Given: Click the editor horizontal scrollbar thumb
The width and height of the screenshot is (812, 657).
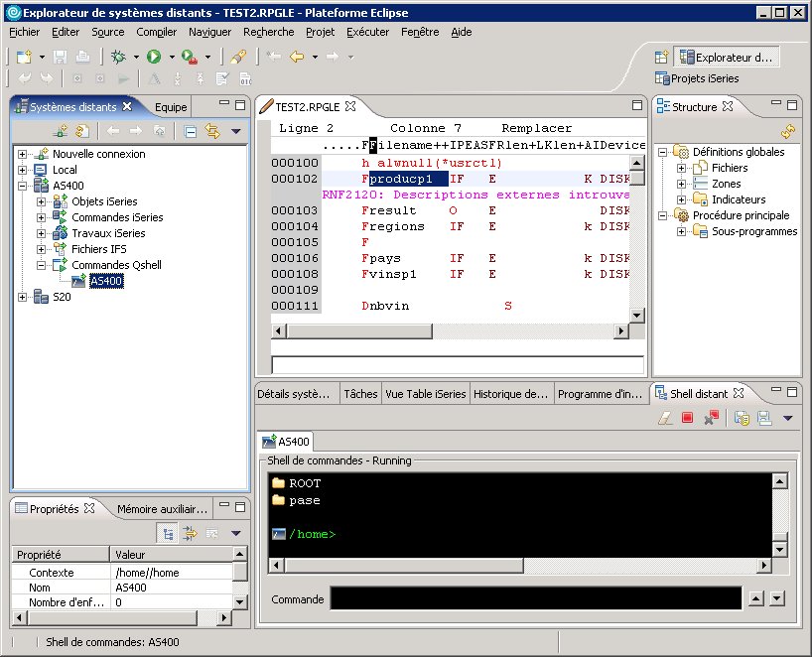Looking at the screenshot, I should pos(359,330).
